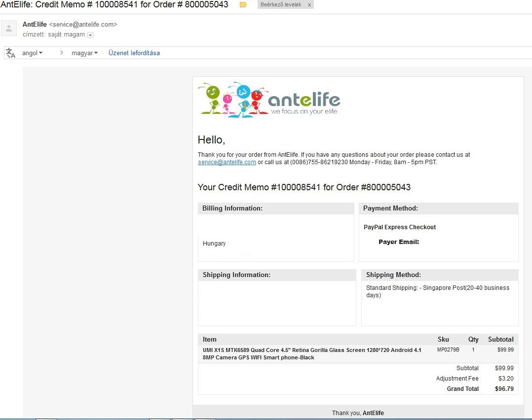This screenshot has height=420, width=532.
Task: Click the sender avatar icon
Action: click(9, 28)
